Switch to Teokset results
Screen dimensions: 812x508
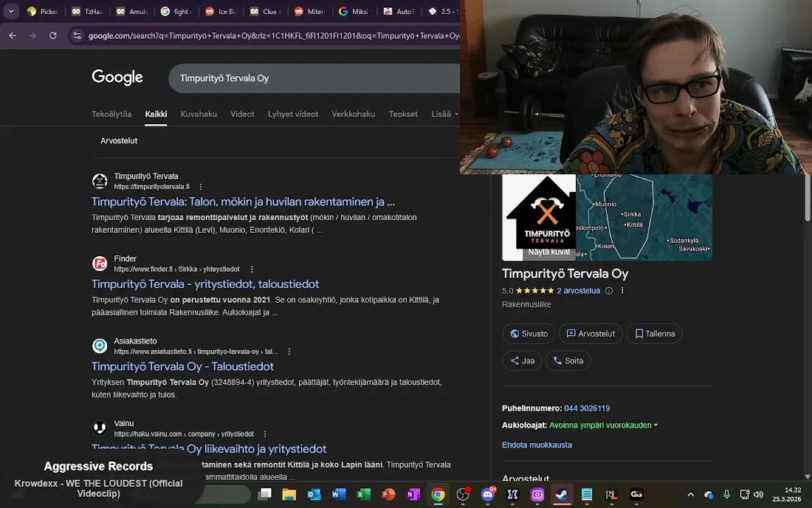pos(403,114)
